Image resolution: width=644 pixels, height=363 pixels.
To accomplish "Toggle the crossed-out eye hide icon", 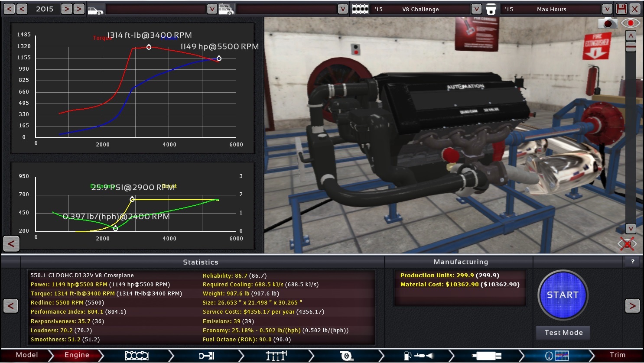I will click(x=627, y=243).
